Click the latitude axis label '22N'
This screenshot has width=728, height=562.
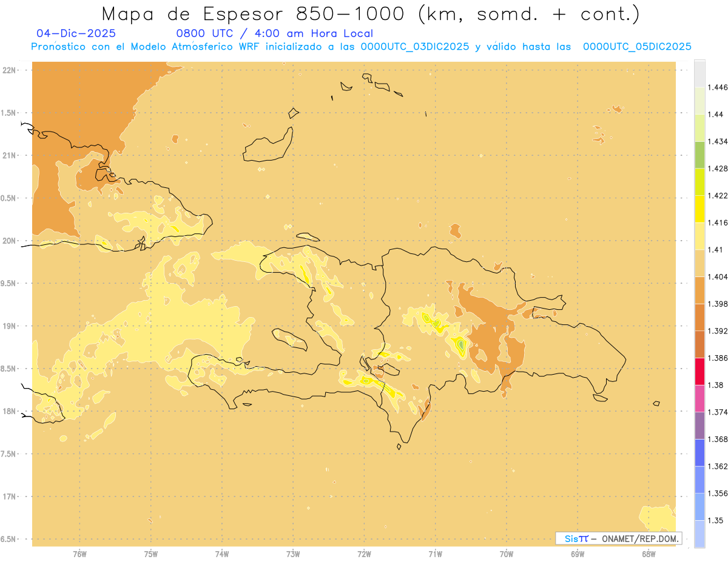click(9, 70)
